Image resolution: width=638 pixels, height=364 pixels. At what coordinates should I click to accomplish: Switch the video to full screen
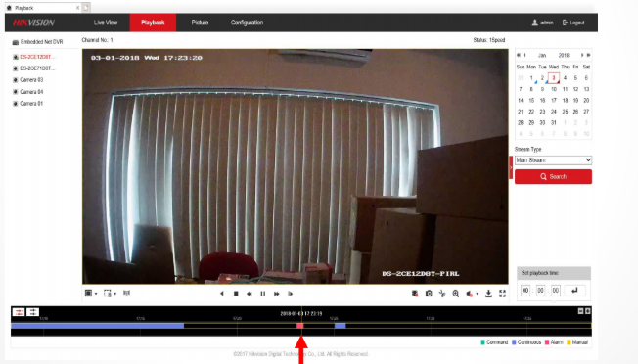coord(503,294)
